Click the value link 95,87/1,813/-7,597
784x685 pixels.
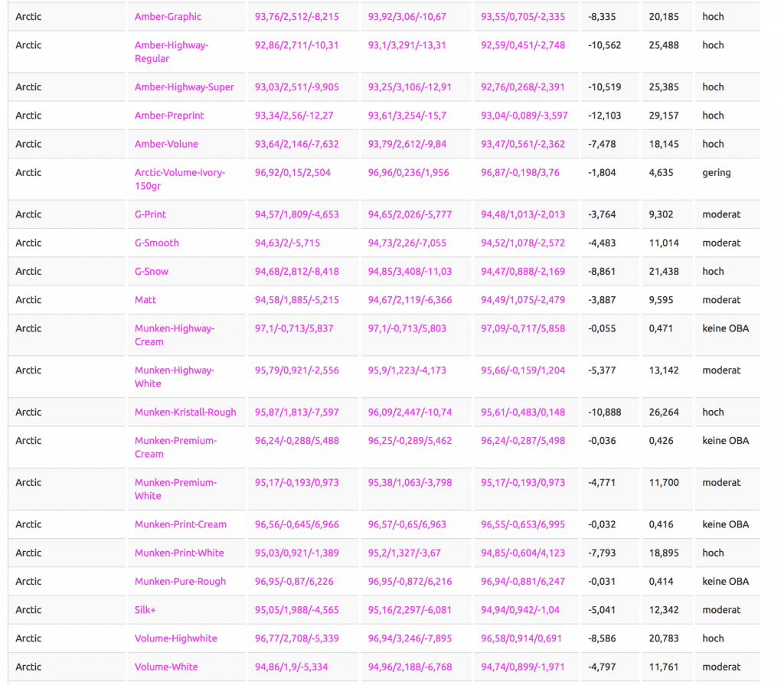pos(297,413)
